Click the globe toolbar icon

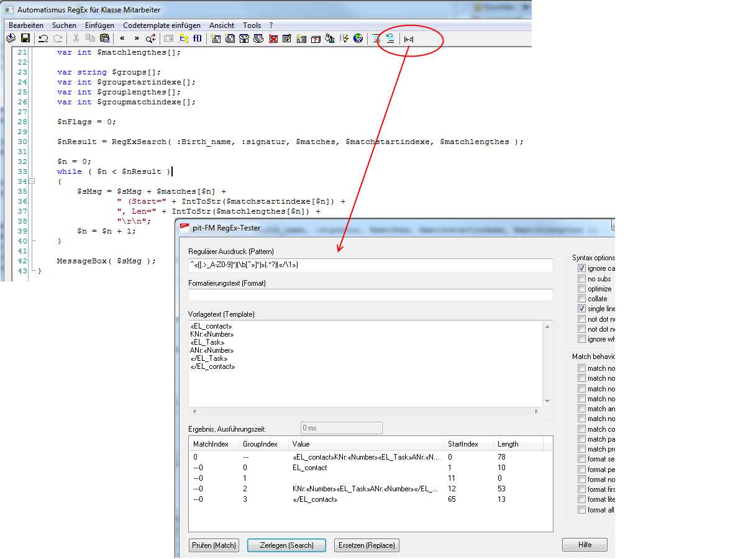point(358,38)
